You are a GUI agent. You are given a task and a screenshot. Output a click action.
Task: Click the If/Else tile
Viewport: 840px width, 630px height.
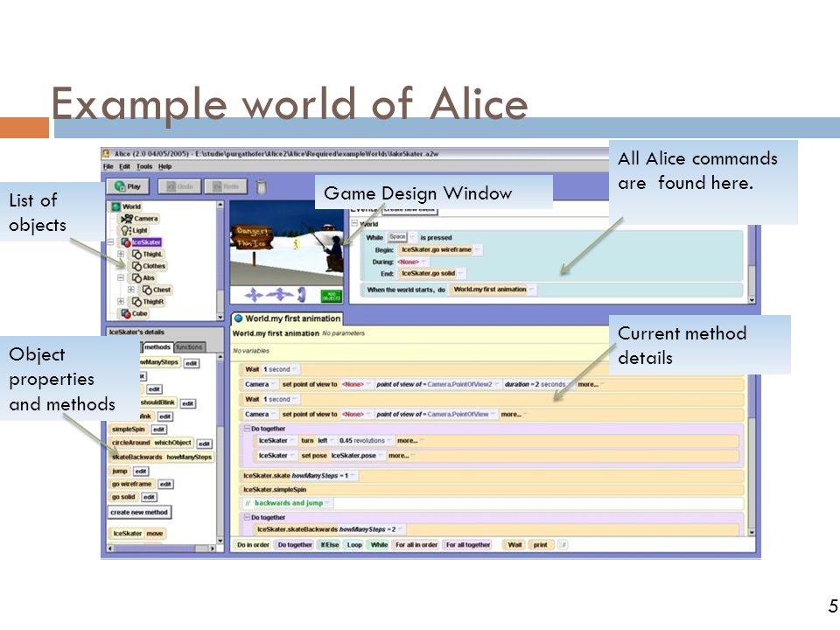(330, 545)
